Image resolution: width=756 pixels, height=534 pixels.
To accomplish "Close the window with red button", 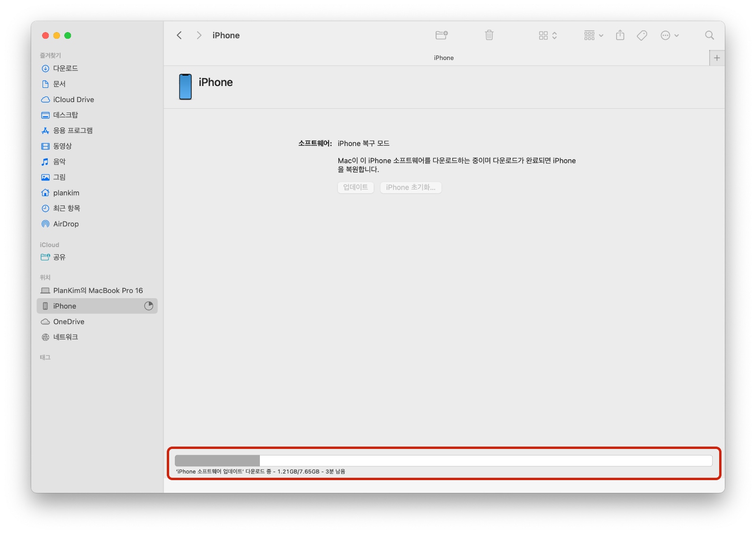I will click(45, 35).
